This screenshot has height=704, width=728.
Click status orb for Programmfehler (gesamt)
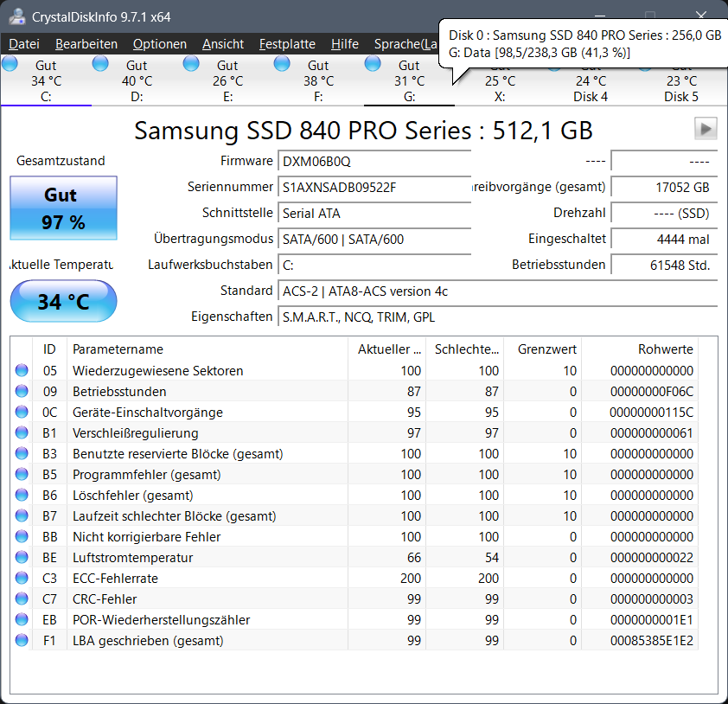click(x=22, y=474)
